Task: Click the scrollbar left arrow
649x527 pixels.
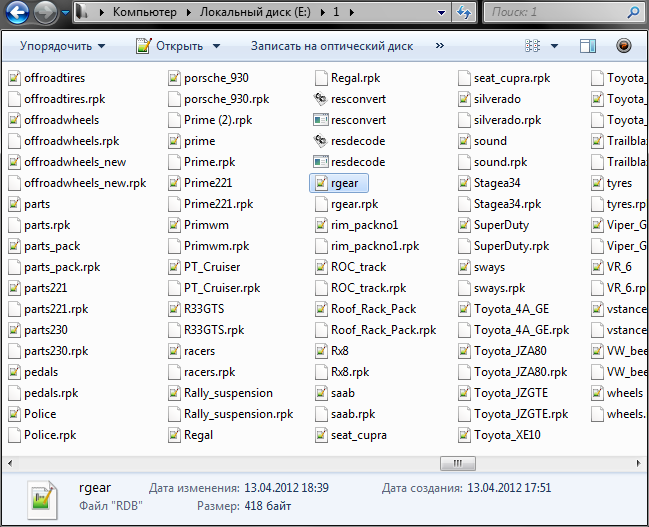Action: 10,463
